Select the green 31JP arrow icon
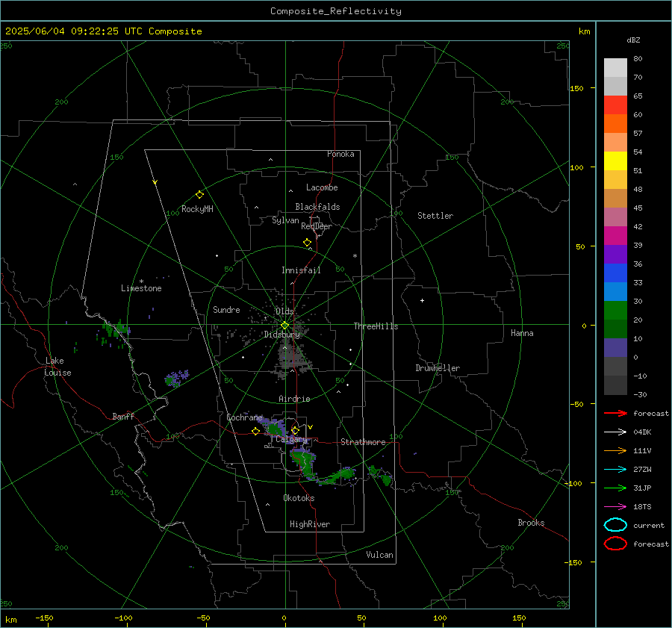Screen dimensions: 672x628 point(615,488)
